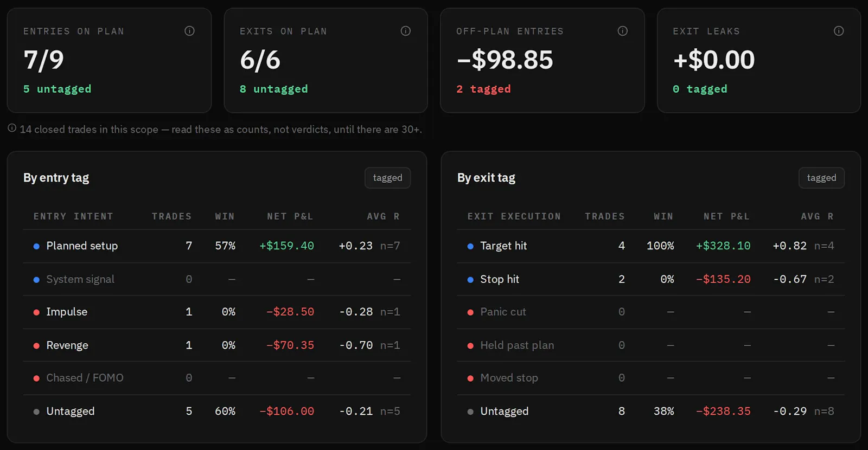Click the 57% win rate cell

[x=225, y=246]
